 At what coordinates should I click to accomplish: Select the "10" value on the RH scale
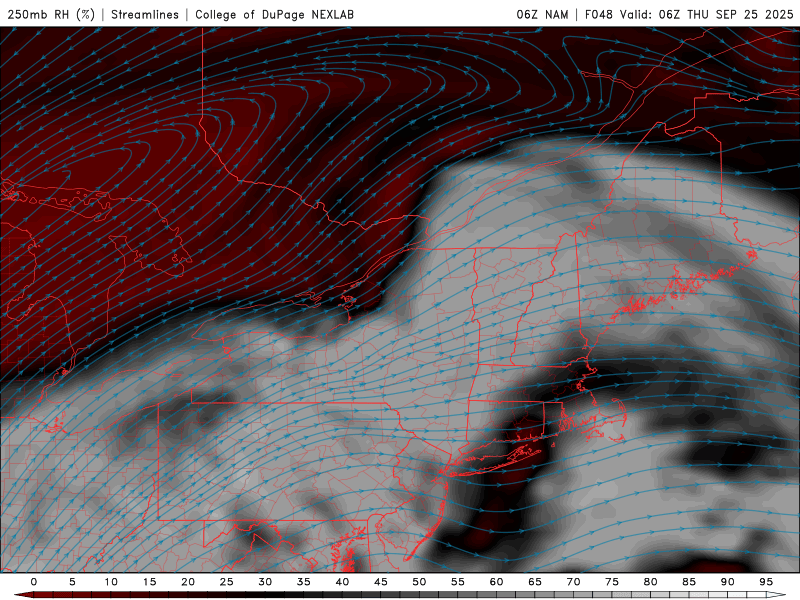click(111, 582)
